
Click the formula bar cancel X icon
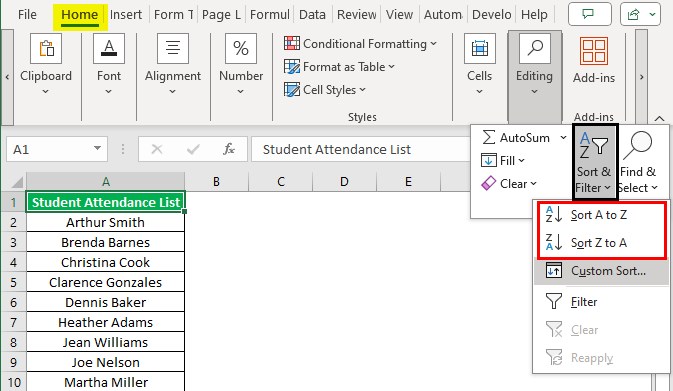point(157,149)
